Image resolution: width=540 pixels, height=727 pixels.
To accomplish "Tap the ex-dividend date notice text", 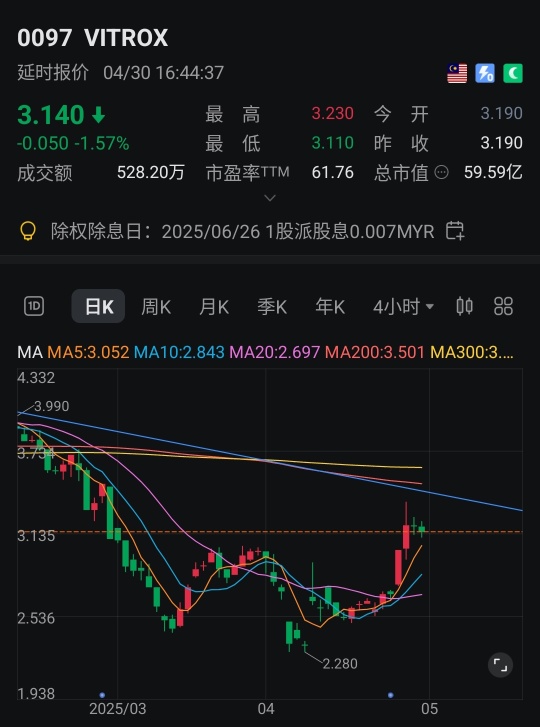I will pos(242,231).
